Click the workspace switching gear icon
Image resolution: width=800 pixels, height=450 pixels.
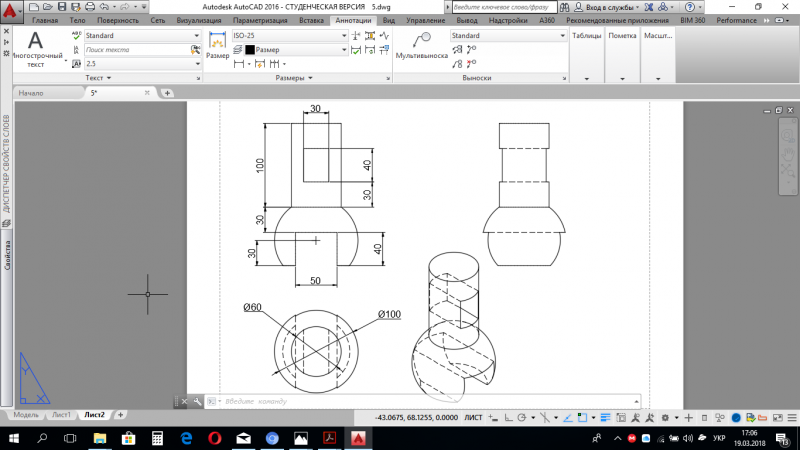point(665,417)
